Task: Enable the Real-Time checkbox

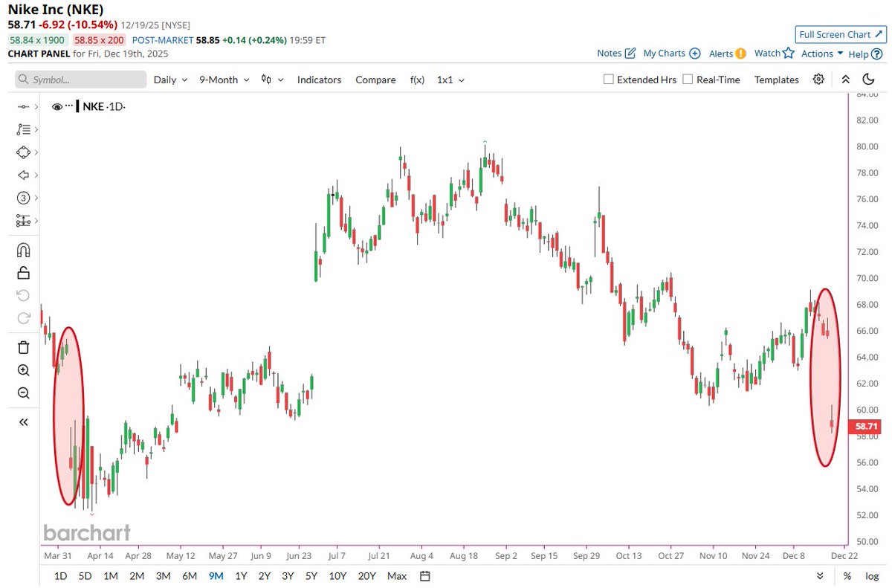Action: click(688, 79)
